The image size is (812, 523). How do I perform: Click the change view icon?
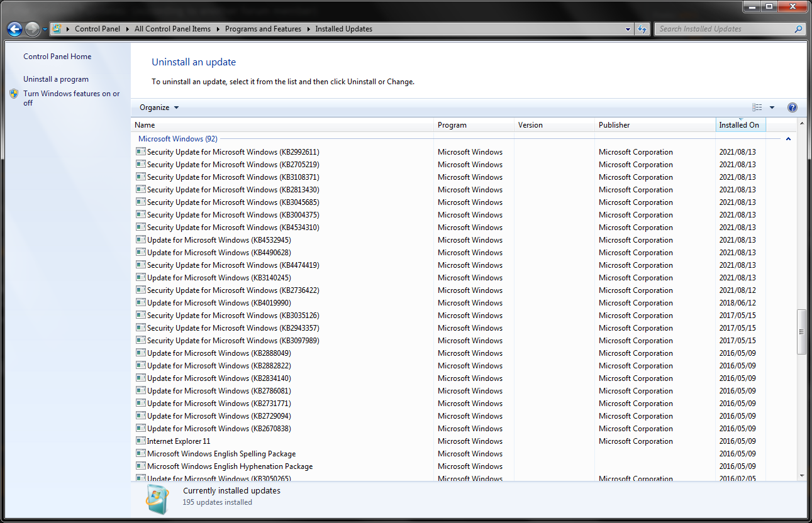coord(757,107)
